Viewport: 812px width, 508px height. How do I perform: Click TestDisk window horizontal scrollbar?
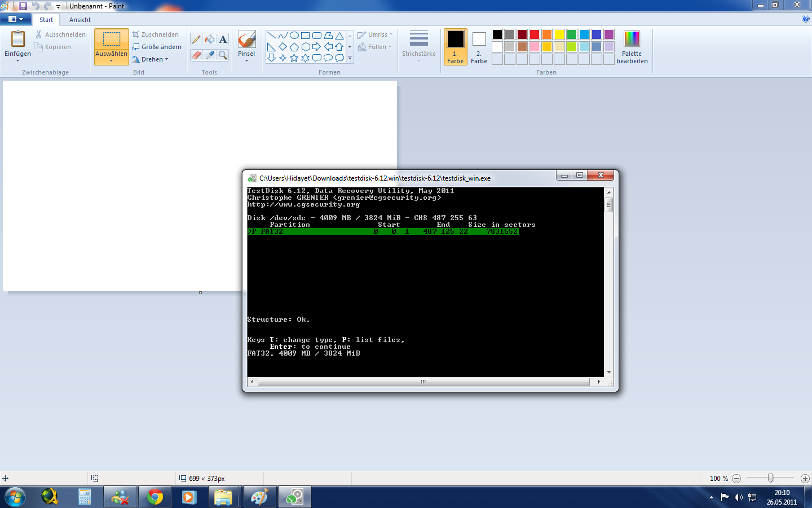click(423, 382)
